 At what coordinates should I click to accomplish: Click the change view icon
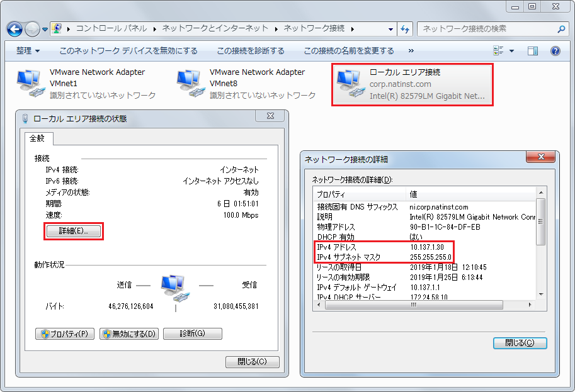pos(499,51)
